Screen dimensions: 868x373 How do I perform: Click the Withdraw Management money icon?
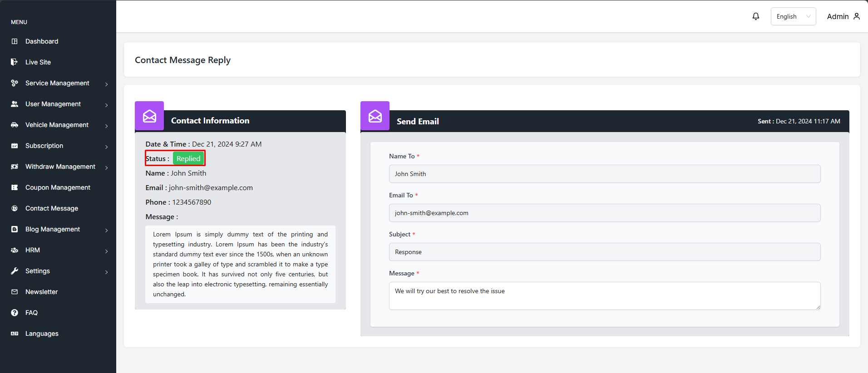pos(15,167)
